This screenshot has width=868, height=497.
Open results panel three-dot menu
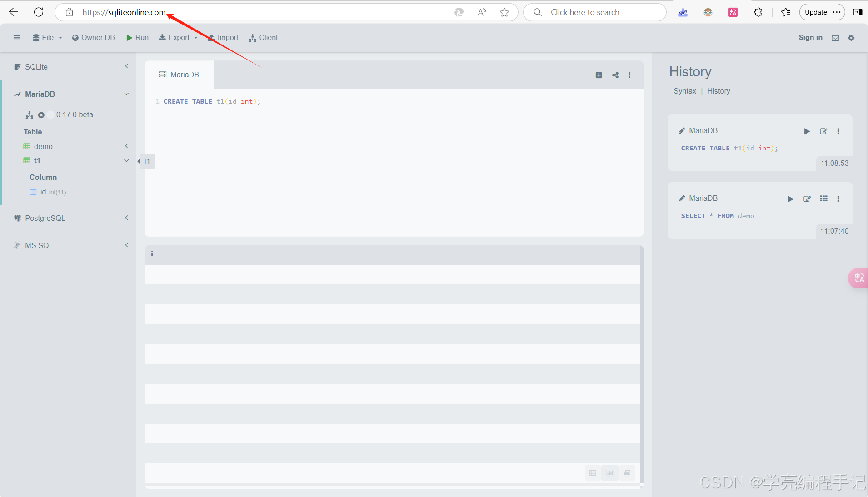[152, 253]
